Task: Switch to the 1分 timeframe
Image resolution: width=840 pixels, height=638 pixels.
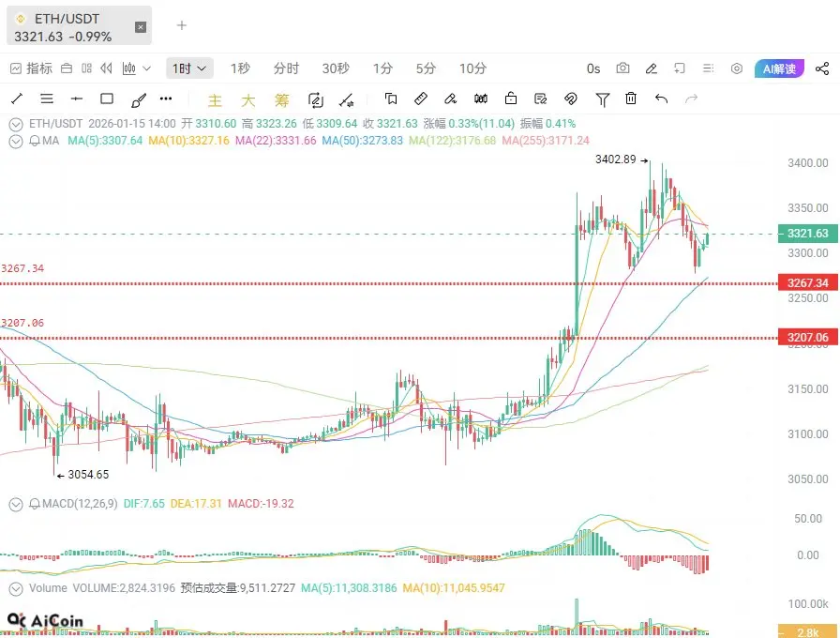Action: (x=382, y=68)
